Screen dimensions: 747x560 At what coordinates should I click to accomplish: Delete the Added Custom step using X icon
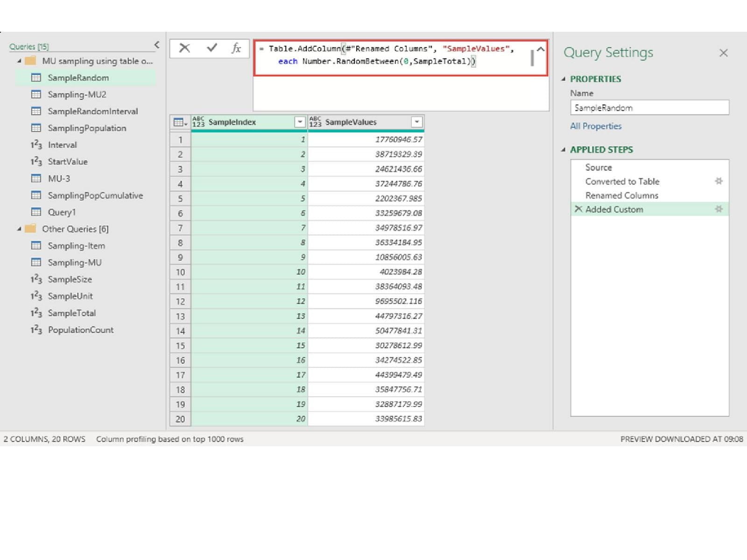pyautogui.click(x=578, y=209)
